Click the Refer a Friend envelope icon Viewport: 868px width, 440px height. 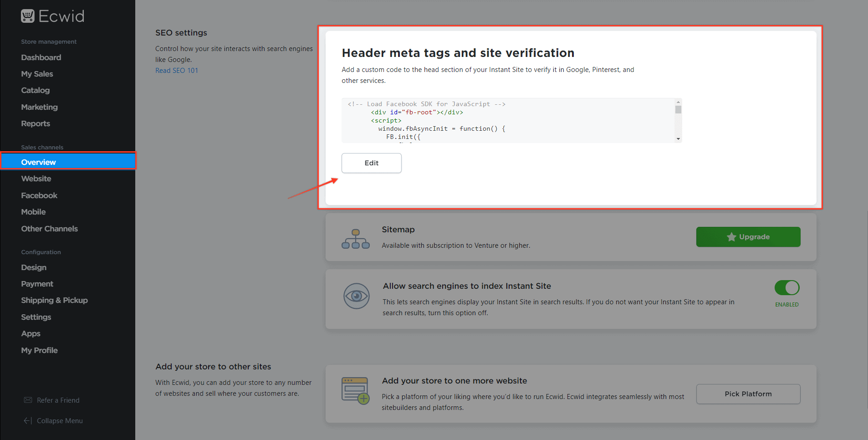(x=28, y=400)
